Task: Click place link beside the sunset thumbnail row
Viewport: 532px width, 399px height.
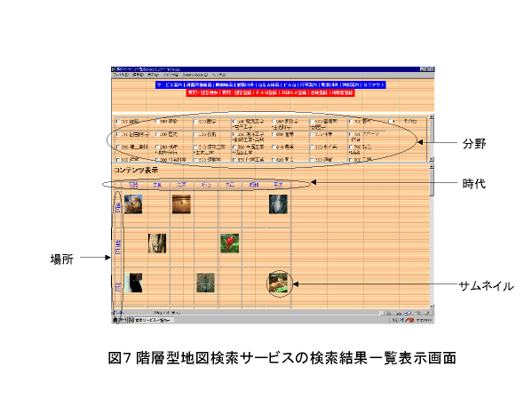Action: 118,207
